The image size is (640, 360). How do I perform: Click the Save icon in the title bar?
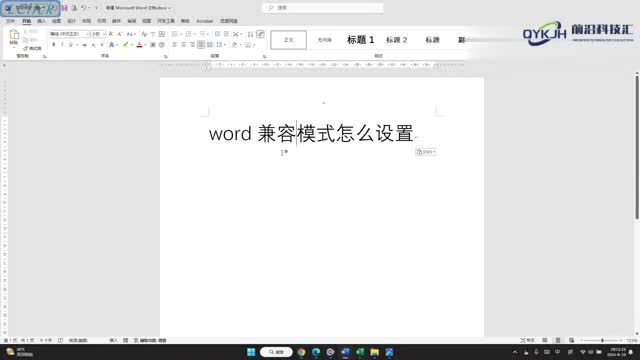tap(64, 8)
